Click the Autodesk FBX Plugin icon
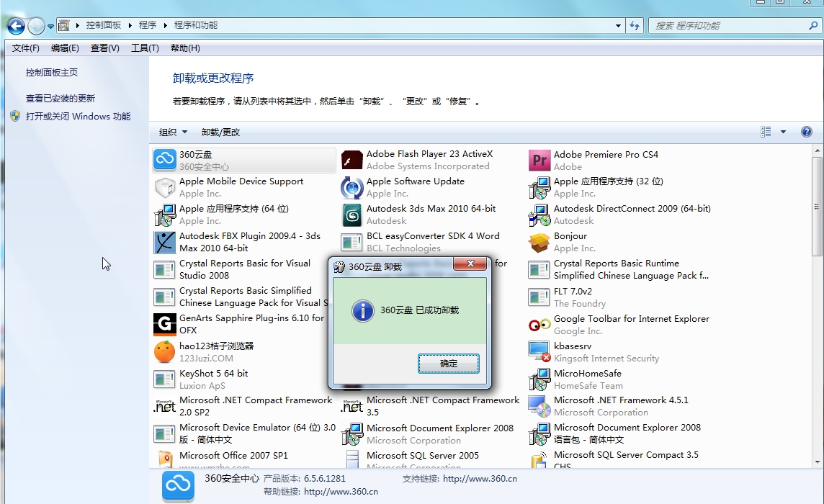The width and height of the screenshot is (824, 504). (164, 242)
